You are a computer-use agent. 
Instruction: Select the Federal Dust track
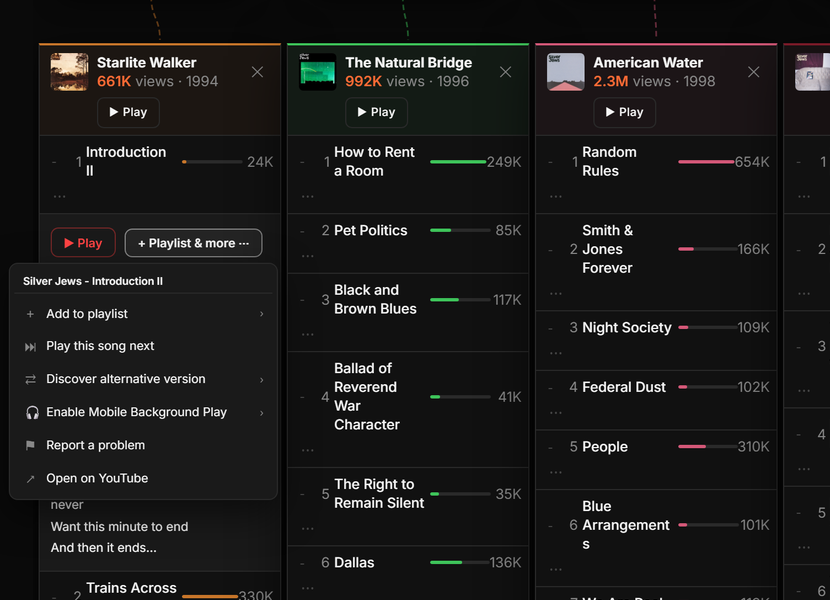click(x=624, y=387)
